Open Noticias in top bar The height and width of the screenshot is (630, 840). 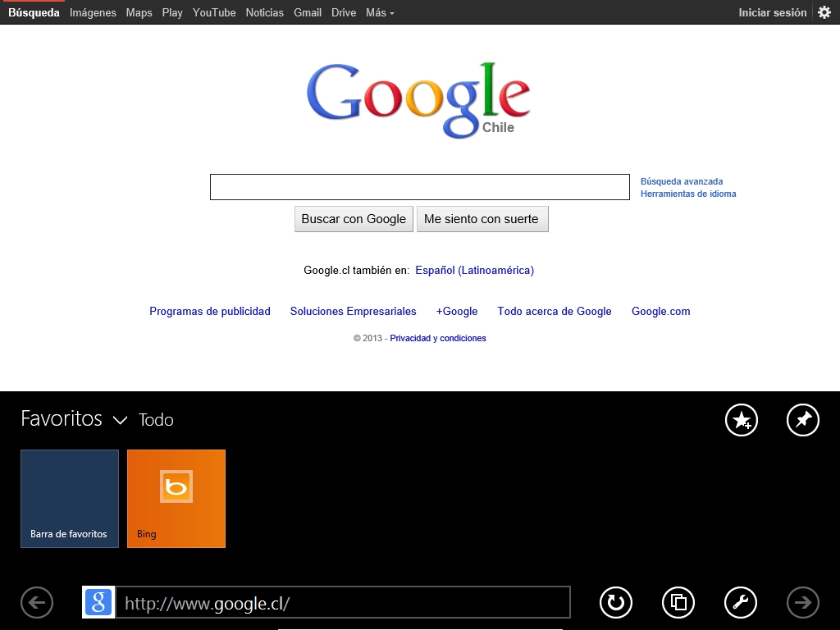pos(265,12)
